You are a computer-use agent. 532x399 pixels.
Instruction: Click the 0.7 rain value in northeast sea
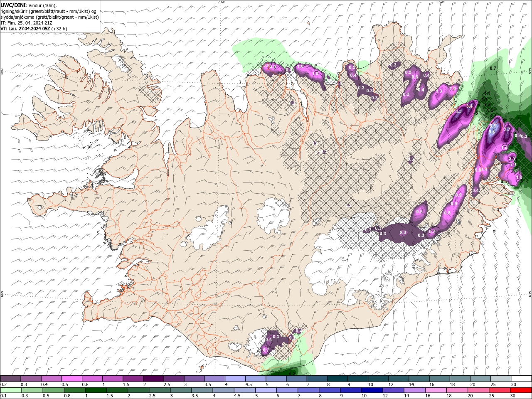(x=493, y=68)
